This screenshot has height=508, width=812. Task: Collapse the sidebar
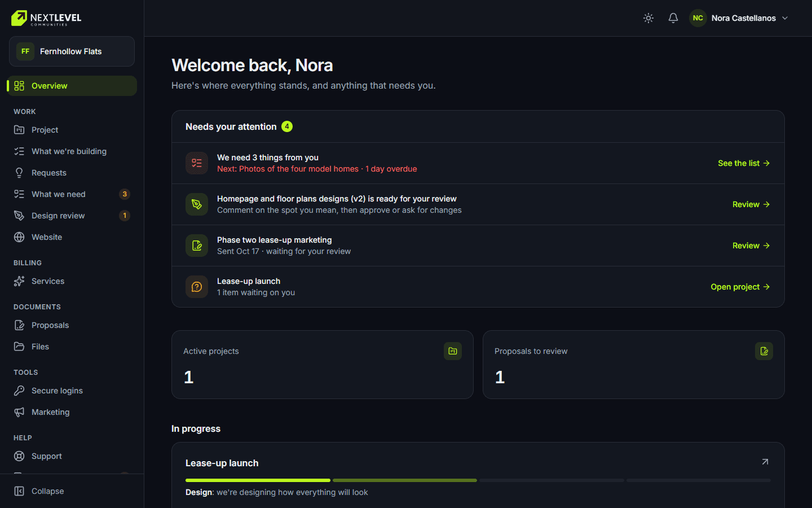tap(72, 491)
